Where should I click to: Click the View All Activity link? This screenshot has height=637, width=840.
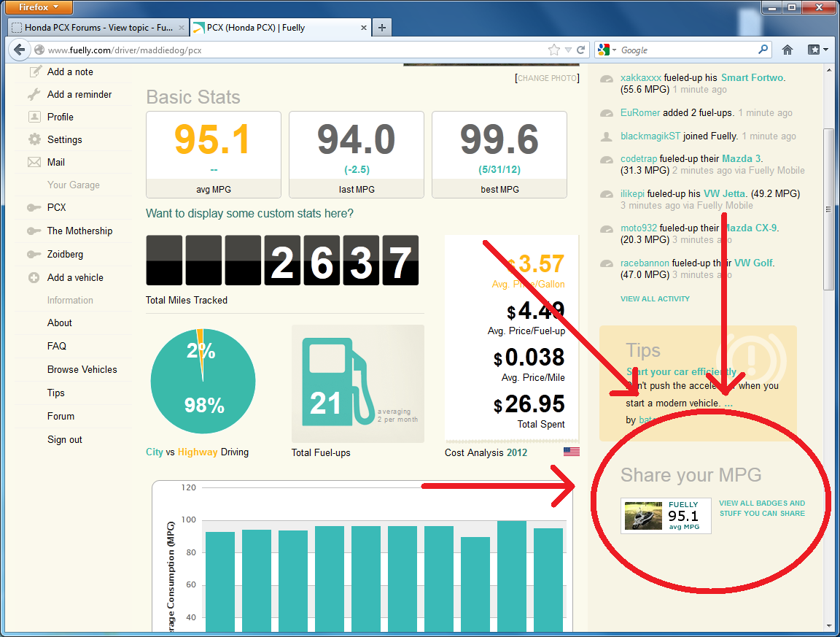point(655,298)
